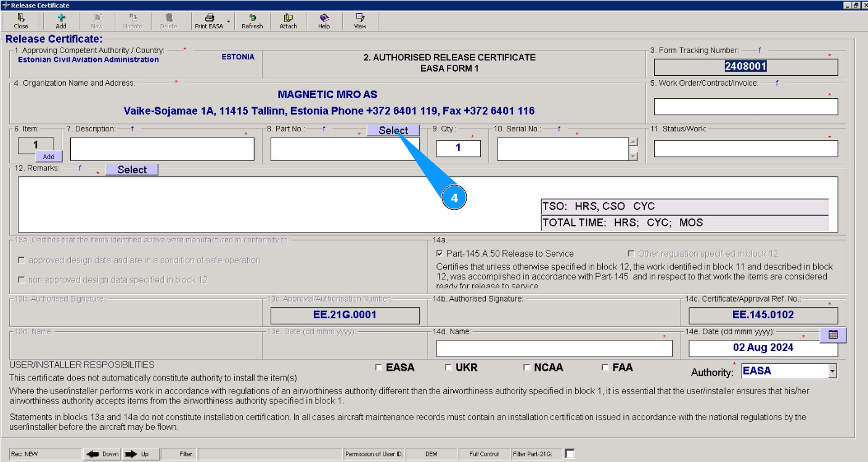Toggle Part-145.A.50 Release to Service checkbox
Screen dimensions: 868x462
[440, 254]
